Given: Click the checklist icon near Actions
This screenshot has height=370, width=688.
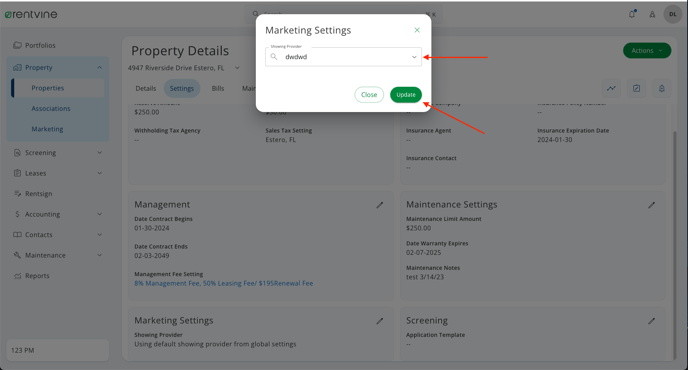Looking at the screenshot, I should [636, 88].
